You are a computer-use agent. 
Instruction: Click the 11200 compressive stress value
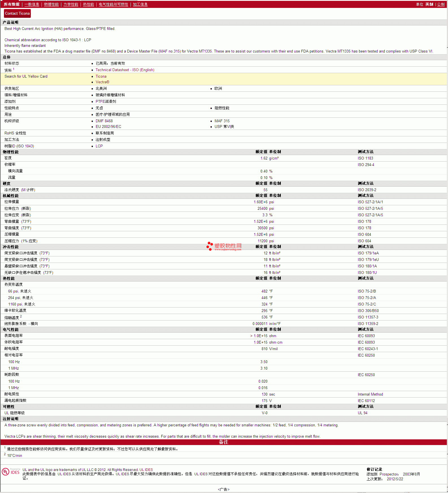(x=262, y=241)
